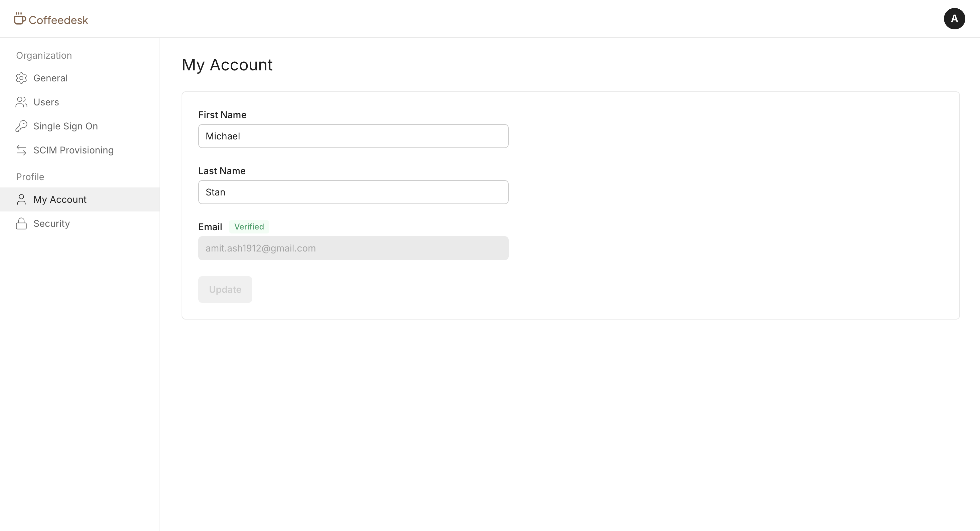The width and height of the screenshot is (980, 531).
Task: Click the General gear icon
Action: click(x=21, y=78)
